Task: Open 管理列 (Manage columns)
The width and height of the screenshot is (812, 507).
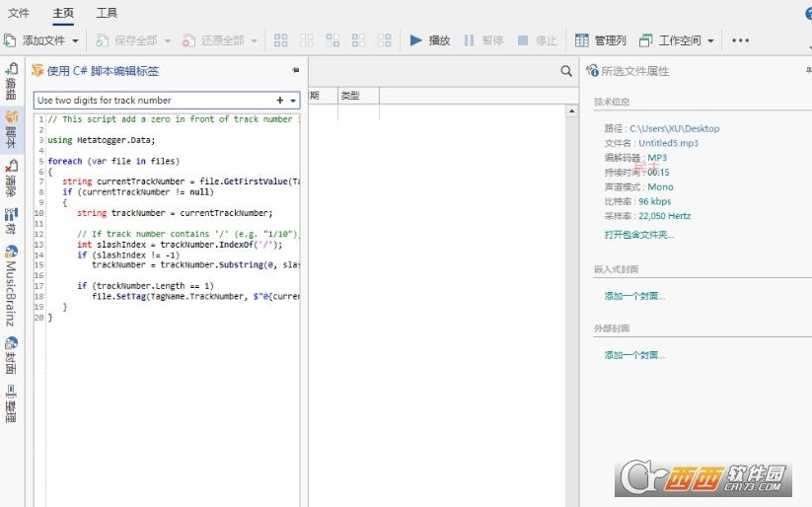Action: (601, 40)
